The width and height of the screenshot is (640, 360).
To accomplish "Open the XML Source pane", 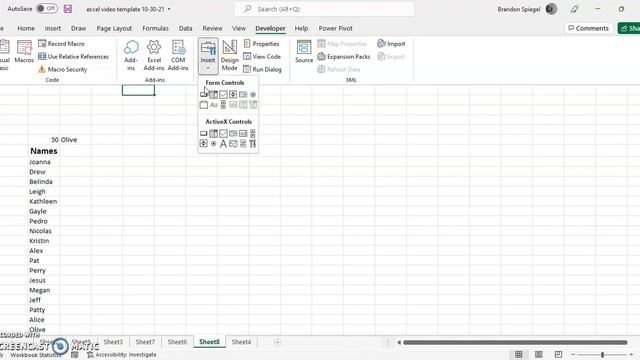I will pyautogui.click(x=304, y=52).
